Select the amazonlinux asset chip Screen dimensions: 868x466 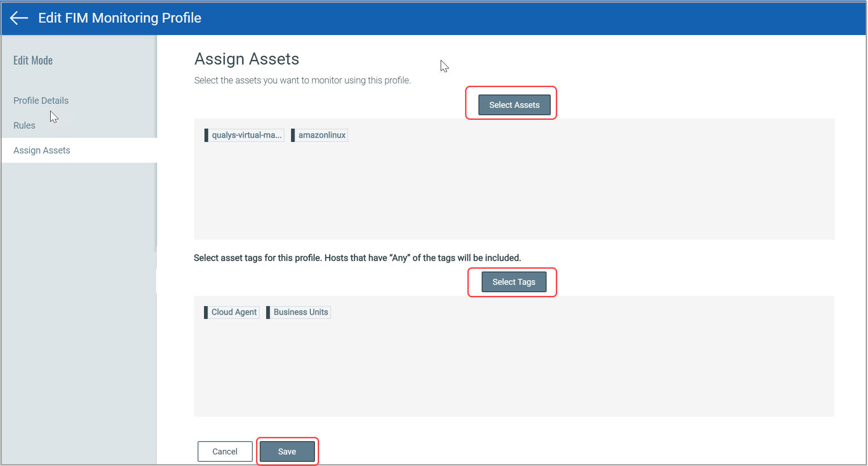pos(320,135)
